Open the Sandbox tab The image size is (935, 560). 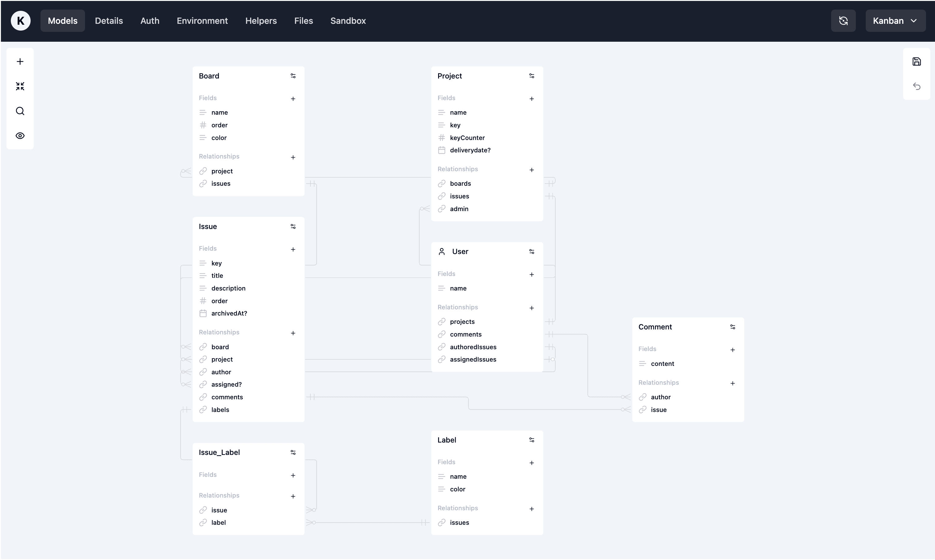click(x=348, y=21)
